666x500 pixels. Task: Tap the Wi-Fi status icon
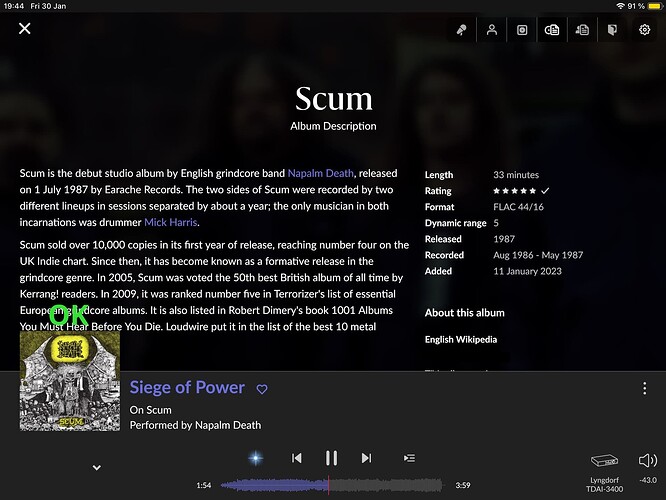[x=621, y=6]
